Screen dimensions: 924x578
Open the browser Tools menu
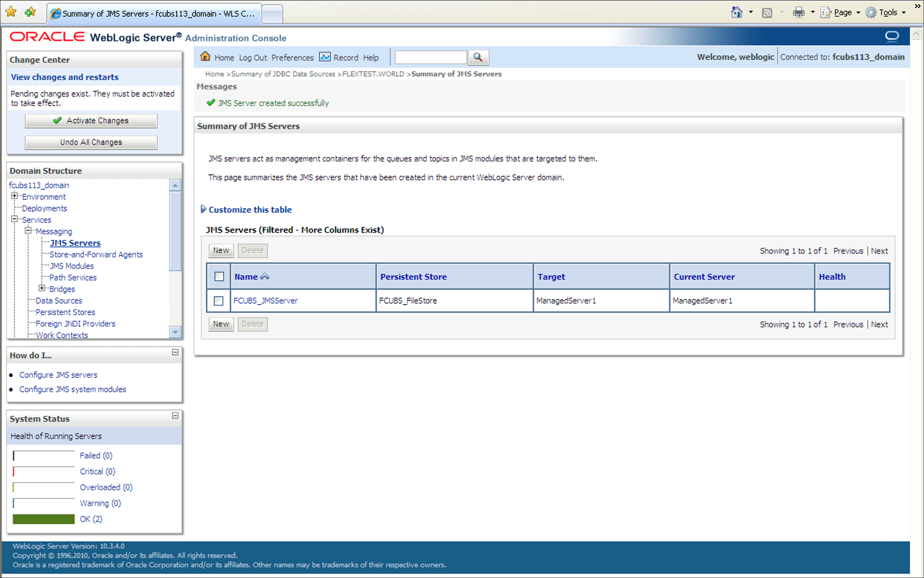(887, 13)
